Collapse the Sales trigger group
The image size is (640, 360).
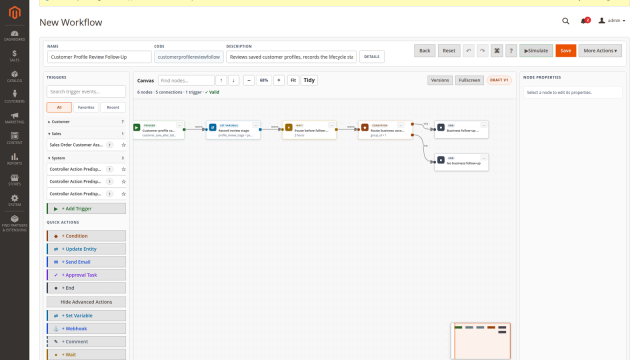[x=86, y=133]
